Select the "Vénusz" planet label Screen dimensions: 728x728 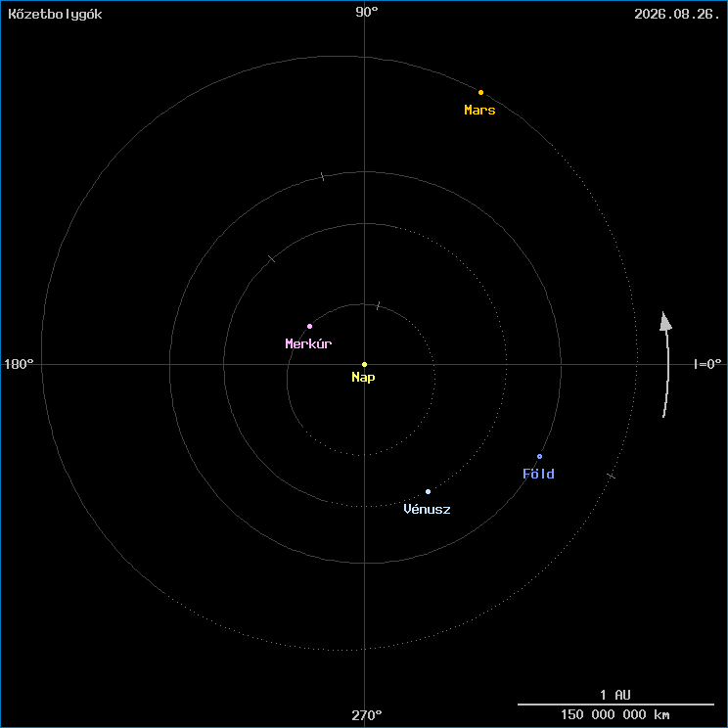coord(427,509)
